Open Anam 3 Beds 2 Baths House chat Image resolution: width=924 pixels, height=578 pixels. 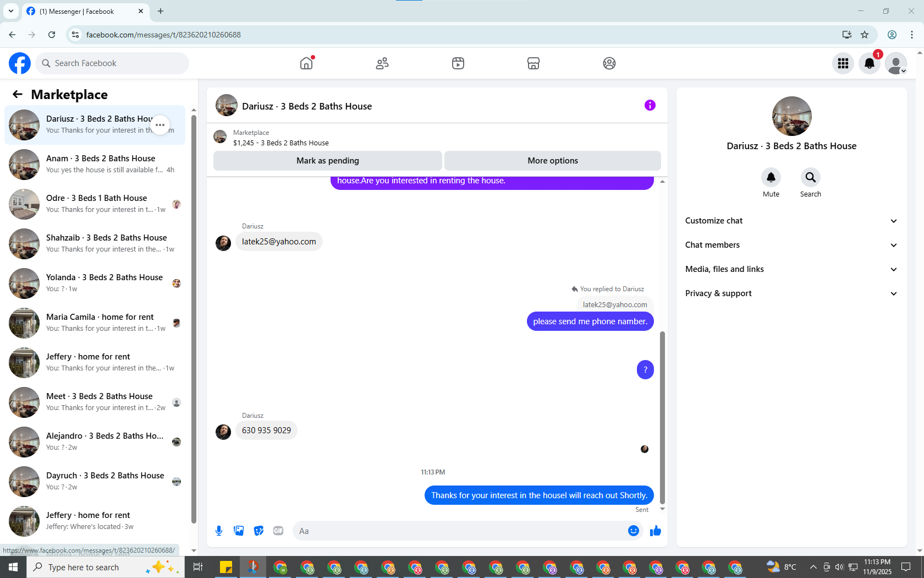coord(95,165)
